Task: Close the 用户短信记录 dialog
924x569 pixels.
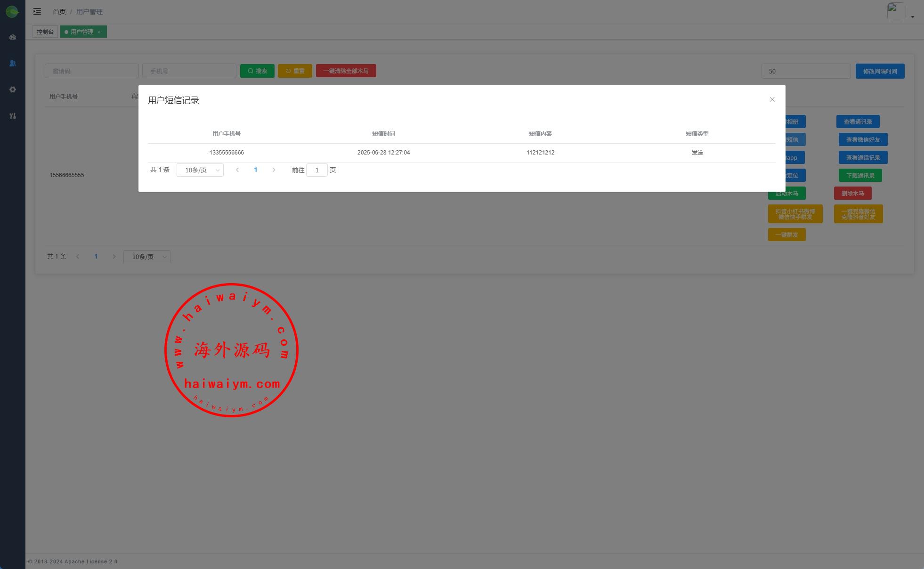Action: (772, 99)
